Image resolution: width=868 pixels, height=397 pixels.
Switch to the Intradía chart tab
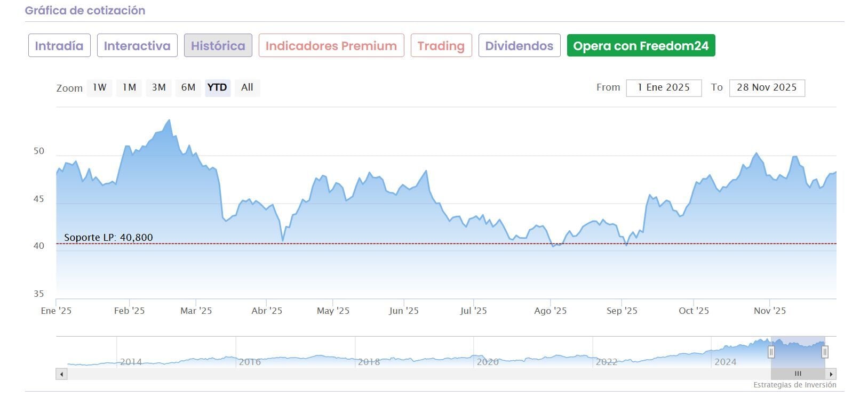click(59, 46)
